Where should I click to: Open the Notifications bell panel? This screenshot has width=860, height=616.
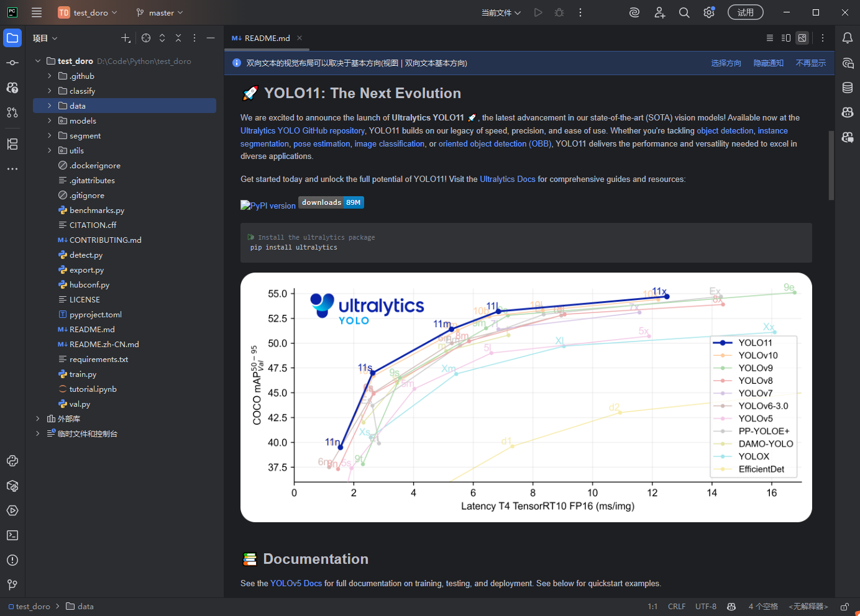click(x=848, y=38)
